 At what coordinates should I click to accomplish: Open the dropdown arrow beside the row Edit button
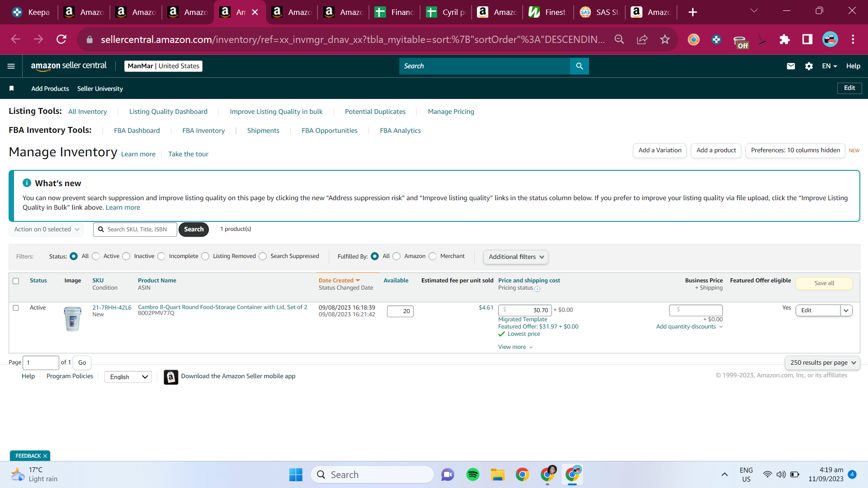pyautogui.click(x=846, y=310)
